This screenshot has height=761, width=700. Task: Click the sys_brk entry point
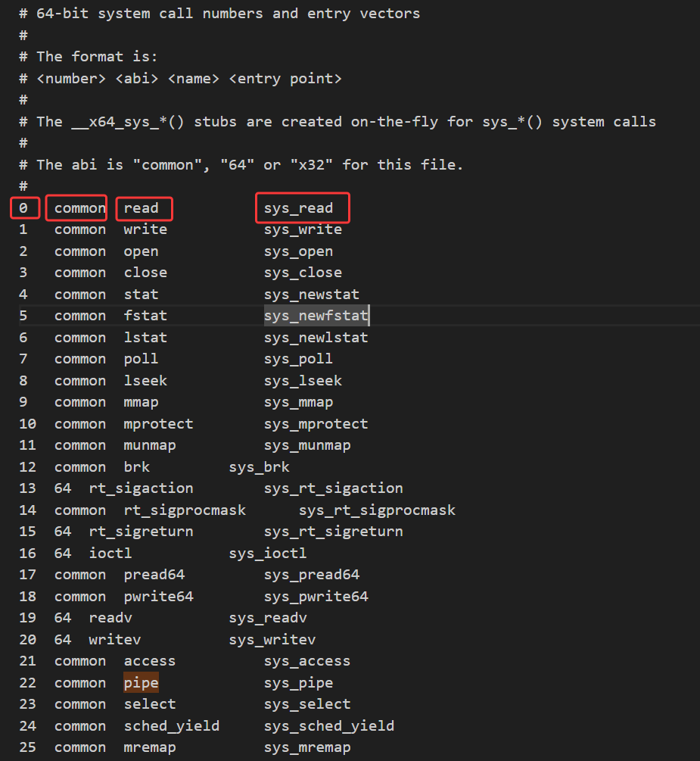point(259,467)
